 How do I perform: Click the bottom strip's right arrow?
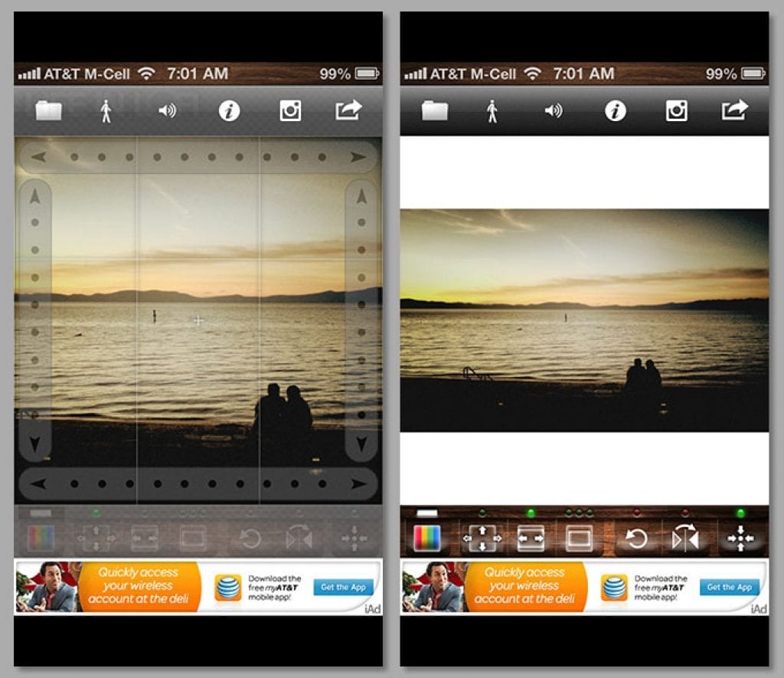coord(358,484)
